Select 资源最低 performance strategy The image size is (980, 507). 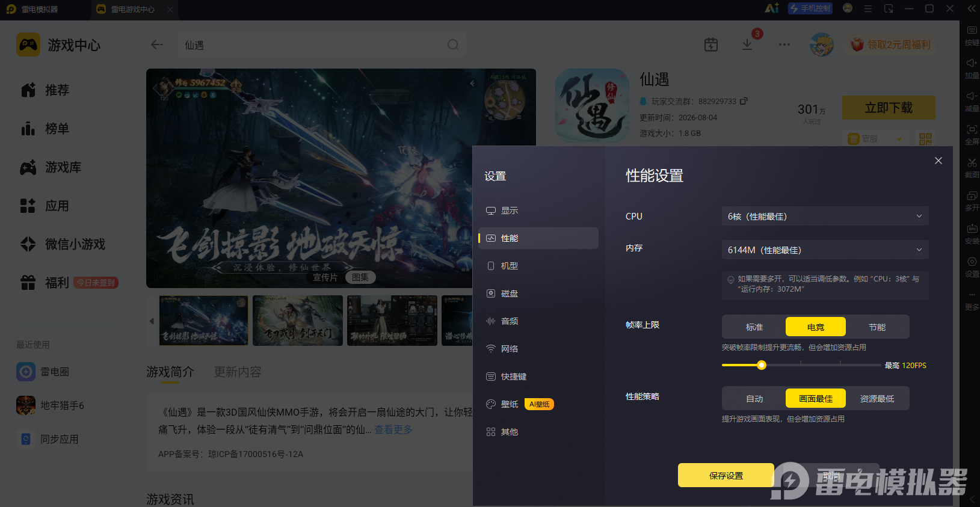point(877,398)
